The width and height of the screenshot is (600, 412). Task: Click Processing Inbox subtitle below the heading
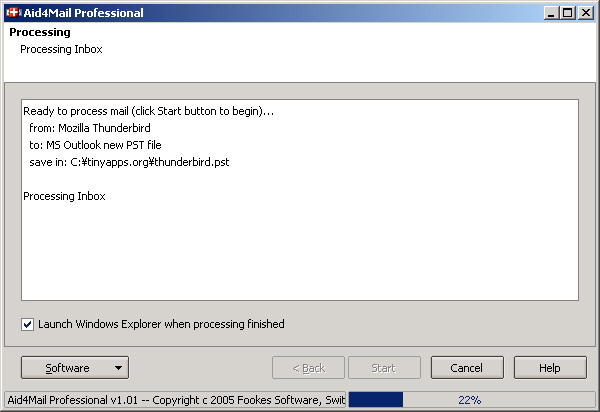click(x=61, y=49)
